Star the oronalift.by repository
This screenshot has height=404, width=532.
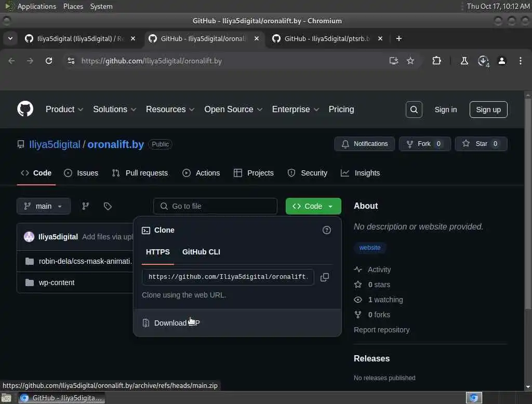(x=481, y=144)
